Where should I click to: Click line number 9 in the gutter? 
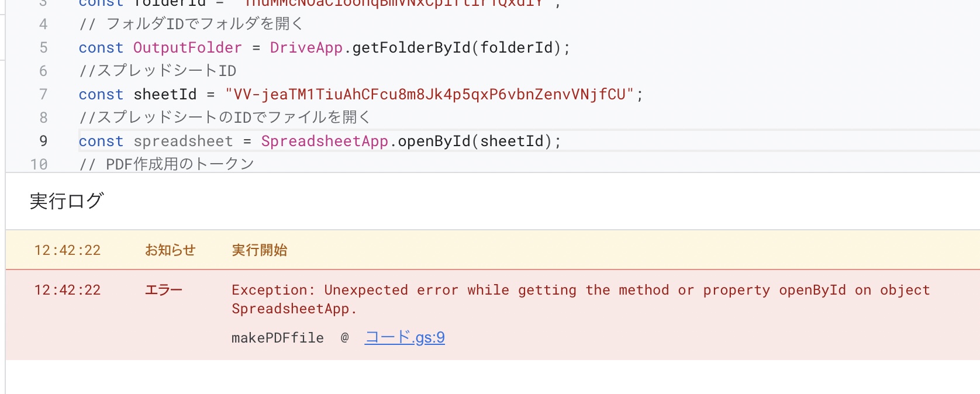[x=43, y=141]
